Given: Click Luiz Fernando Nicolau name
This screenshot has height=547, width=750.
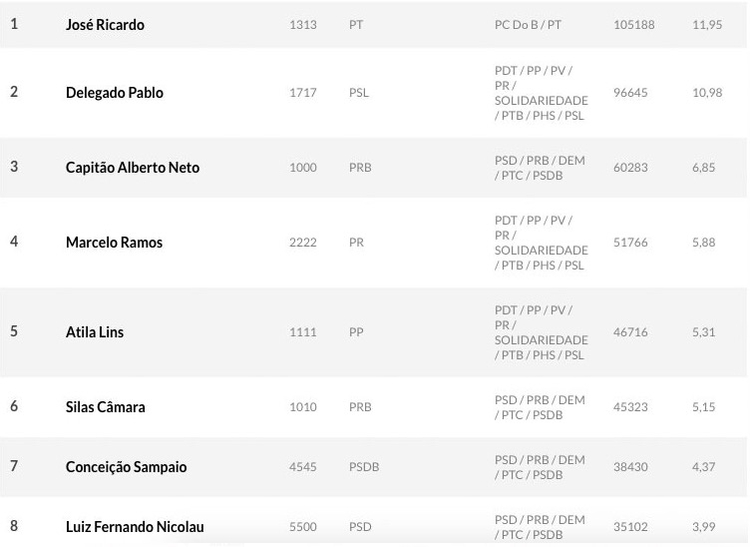Looking at the screenshot, I should 135,527.
